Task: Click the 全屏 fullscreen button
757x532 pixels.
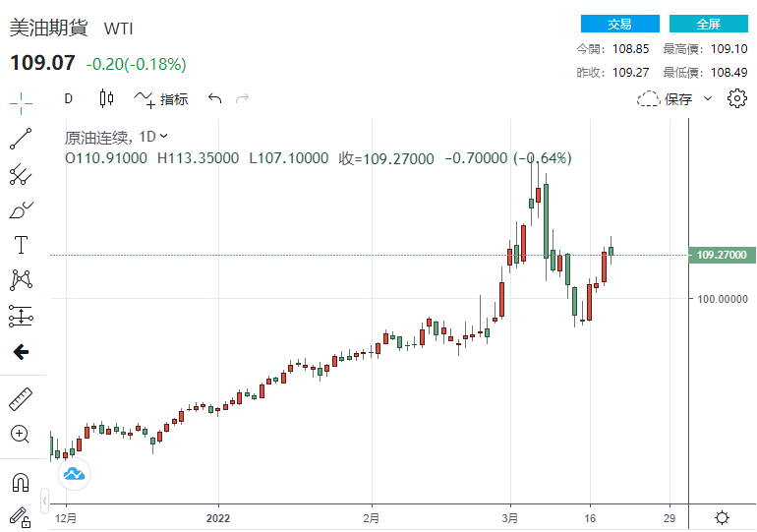Action: (708, 24)
